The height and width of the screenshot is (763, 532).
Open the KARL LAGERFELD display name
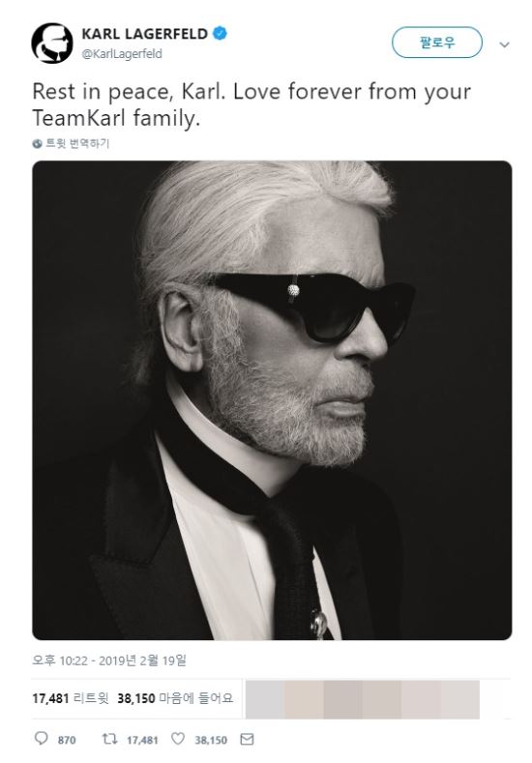[144, 34]
